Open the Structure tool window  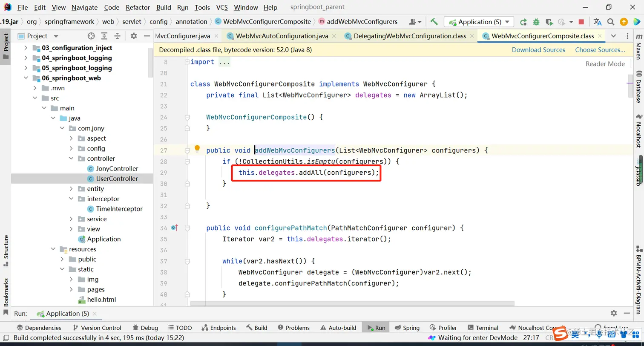[6, 251]
